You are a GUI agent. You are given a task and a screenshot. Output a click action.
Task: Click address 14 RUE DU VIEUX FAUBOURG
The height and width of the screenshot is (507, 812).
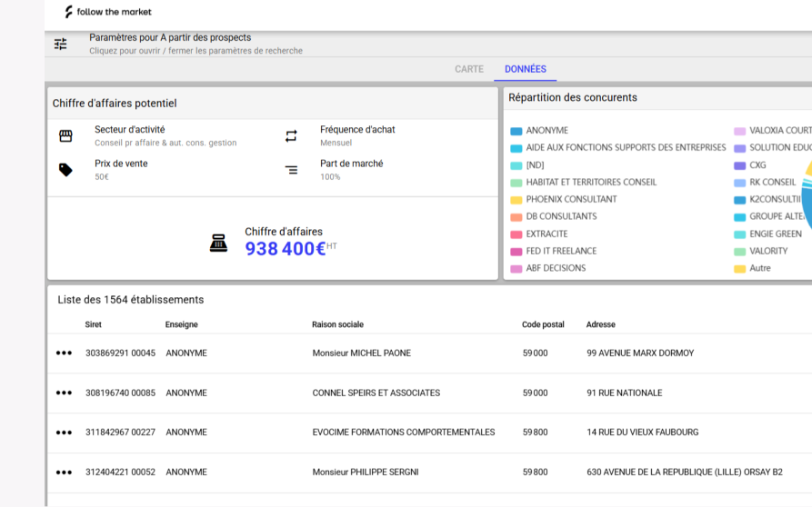pos(642,432)
